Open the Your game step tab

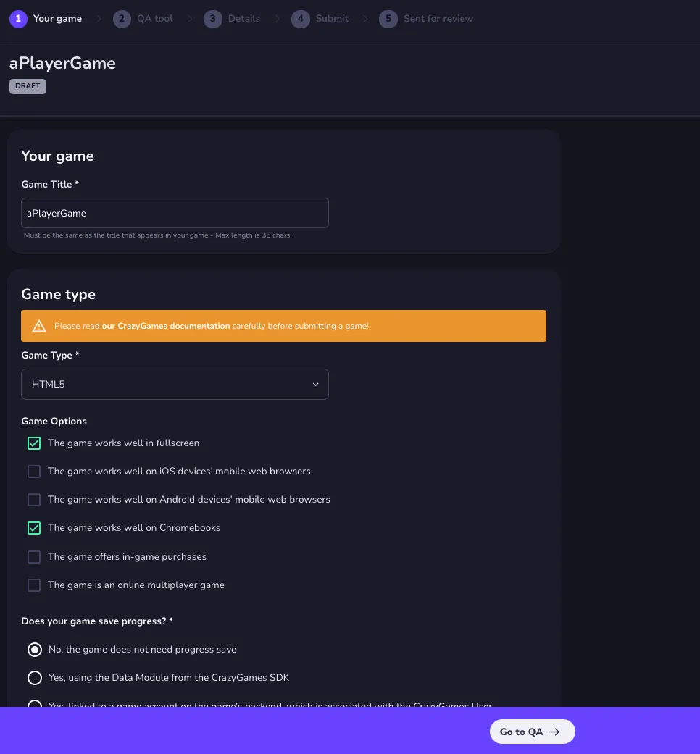tap(46, 19)
